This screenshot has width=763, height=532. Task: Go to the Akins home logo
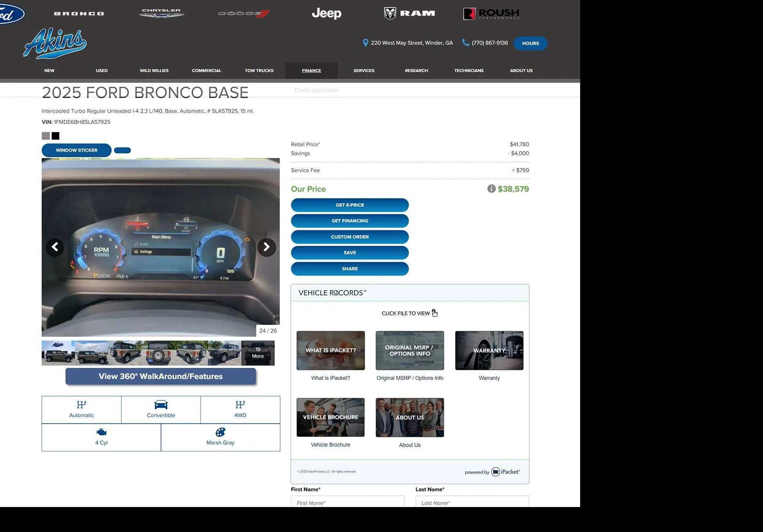pyautogui.click(x=55, y=43)
